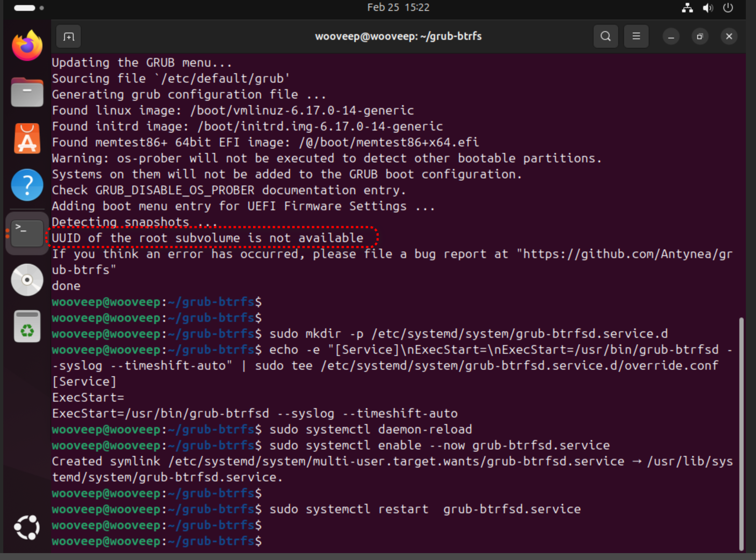Launch Firefox from the dock
The width and height of the screenshot is (756, 560).
click(27, 46)
